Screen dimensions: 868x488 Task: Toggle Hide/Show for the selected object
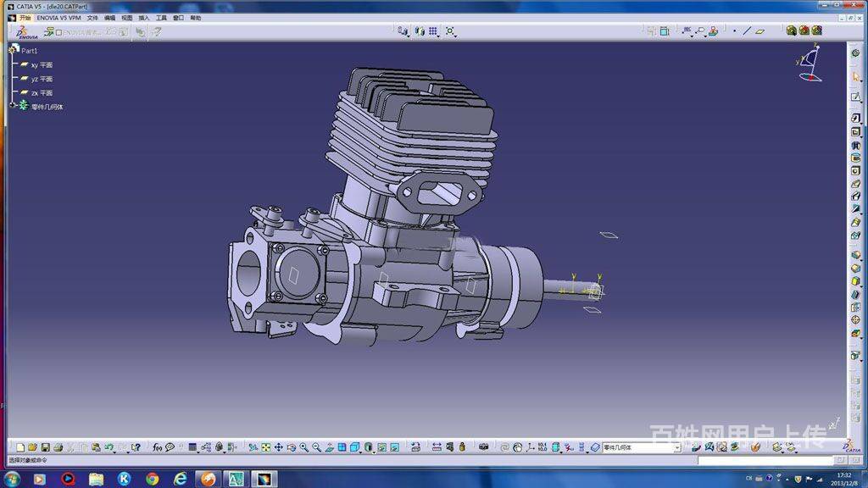tap(382, 447)
